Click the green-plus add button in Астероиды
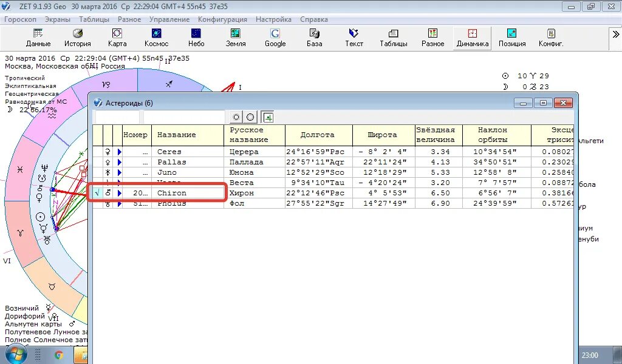622x364 pixels. click(x=268, y=117)
